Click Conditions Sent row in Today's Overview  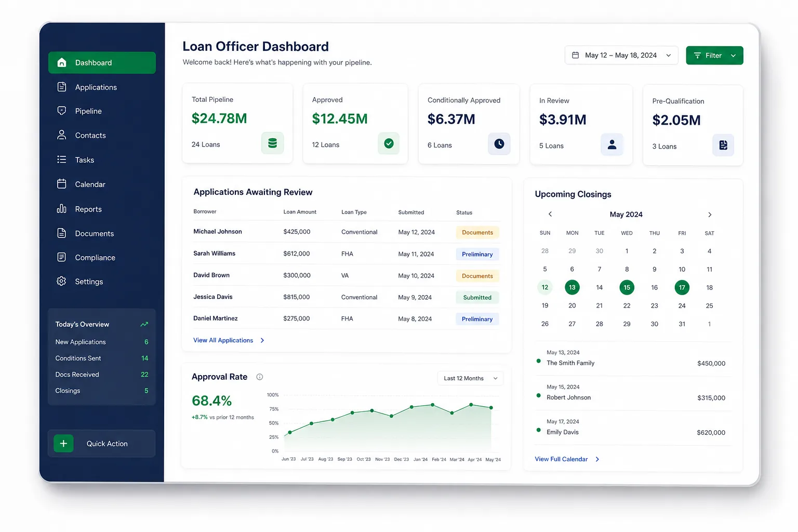(x=102, y=358)
